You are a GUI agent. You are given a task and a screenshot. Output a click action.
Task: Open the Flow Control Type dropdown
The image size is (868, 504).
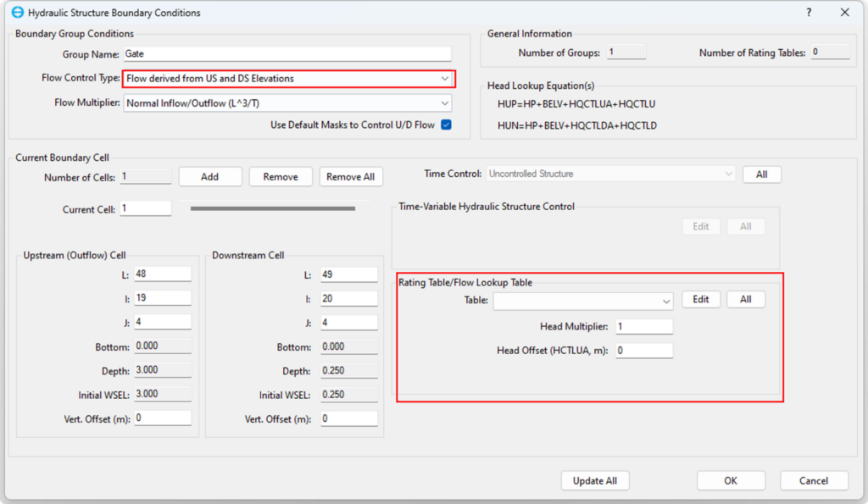(288, 79)
